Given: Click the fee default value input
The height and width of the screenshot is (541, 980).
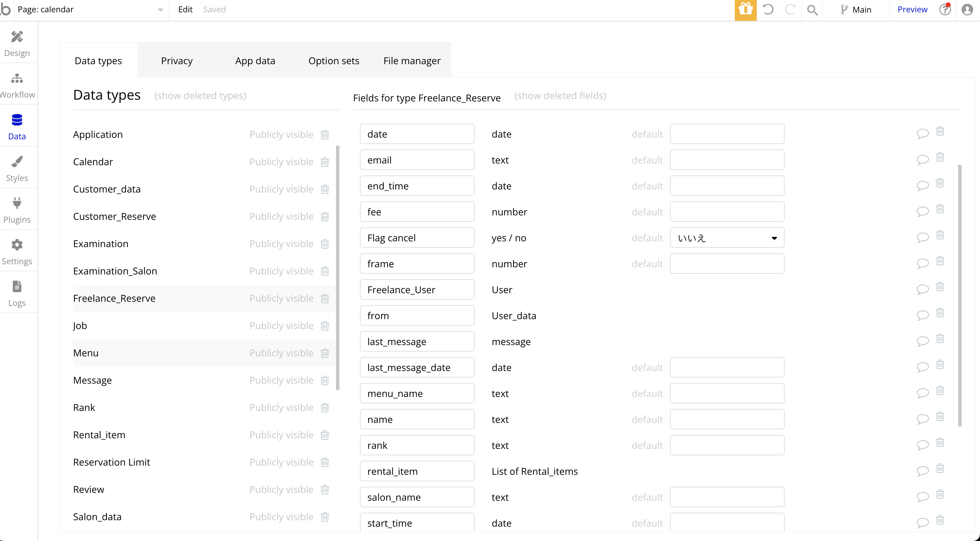Looking at the screenshot, I should (727, 212).
